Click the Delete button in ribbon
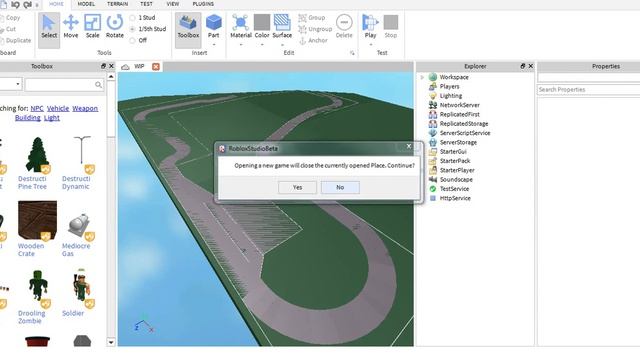Viewport: 640px width, 360px height. pos(344,27)
